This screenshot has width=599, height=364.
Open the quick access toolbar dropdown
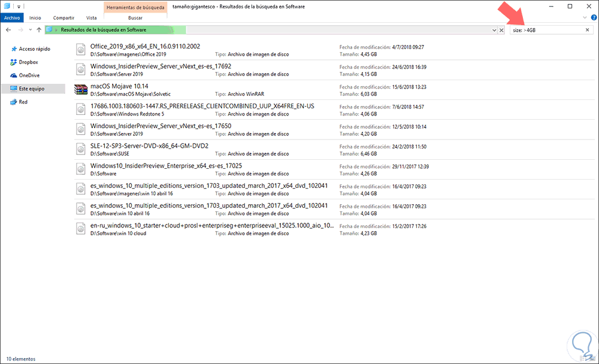point(19,7)
